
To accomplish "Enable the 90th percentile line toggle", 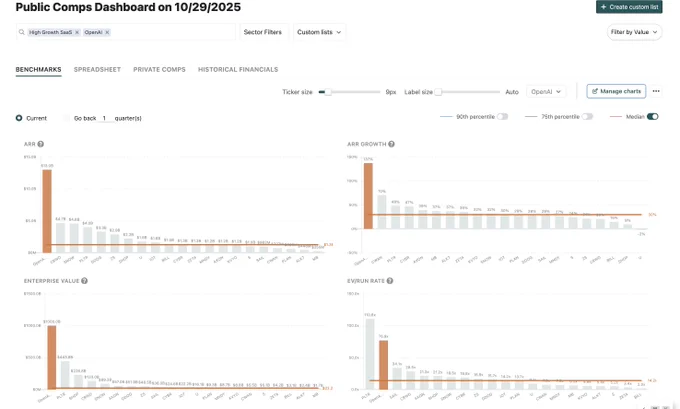I will click(x=502, y=116).
